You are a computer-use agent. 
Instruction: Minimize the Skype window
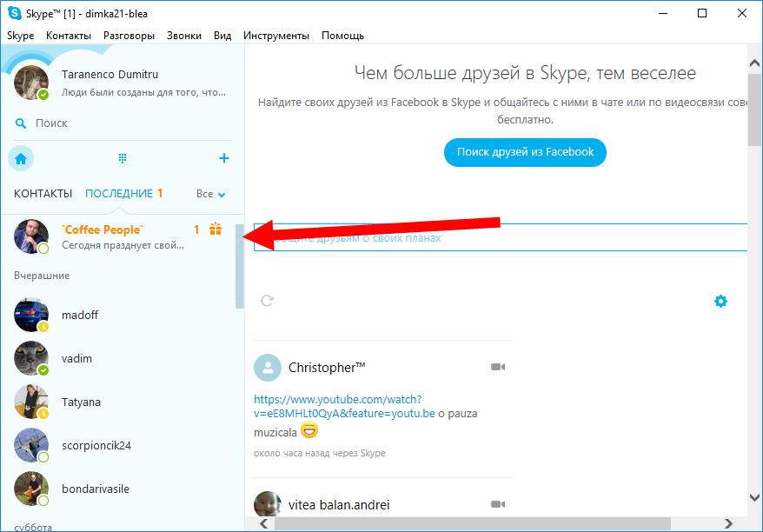pyautogui.click(x=663, y=13)
